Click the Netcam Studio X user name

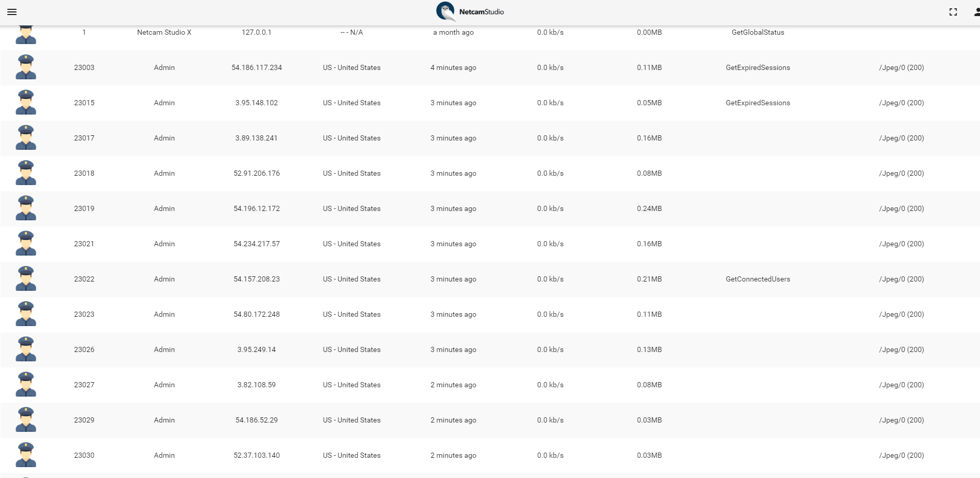point(164,32)
